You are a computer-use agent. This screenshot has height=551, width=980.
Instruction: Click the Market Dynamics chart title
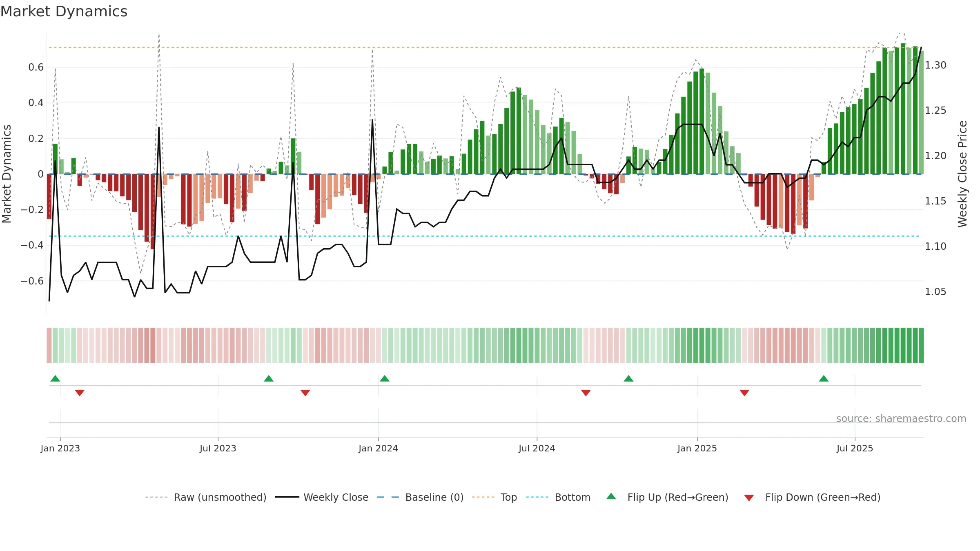[64, 11]
